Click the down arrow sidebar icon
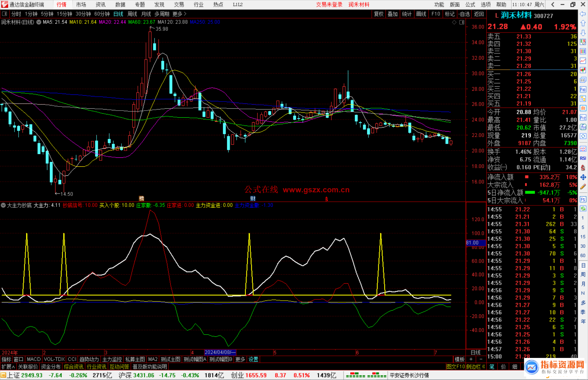Viewport: 588px width, 380px height. [583, 33]
